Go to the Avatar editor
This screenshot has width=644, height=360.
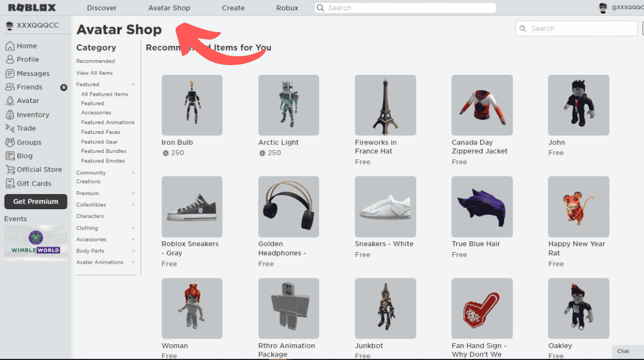23,101
